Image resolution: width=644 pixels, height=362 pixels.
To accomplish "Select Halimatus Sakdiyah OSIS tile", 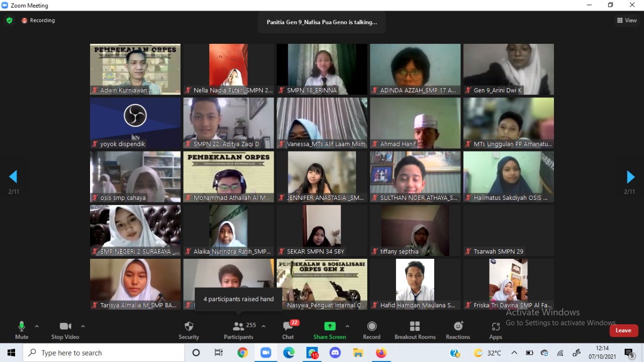I will (x=509, y=177).
